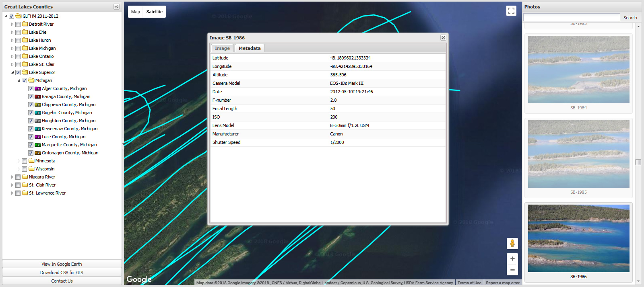Click the View In Google Earth button

(62, 264)
